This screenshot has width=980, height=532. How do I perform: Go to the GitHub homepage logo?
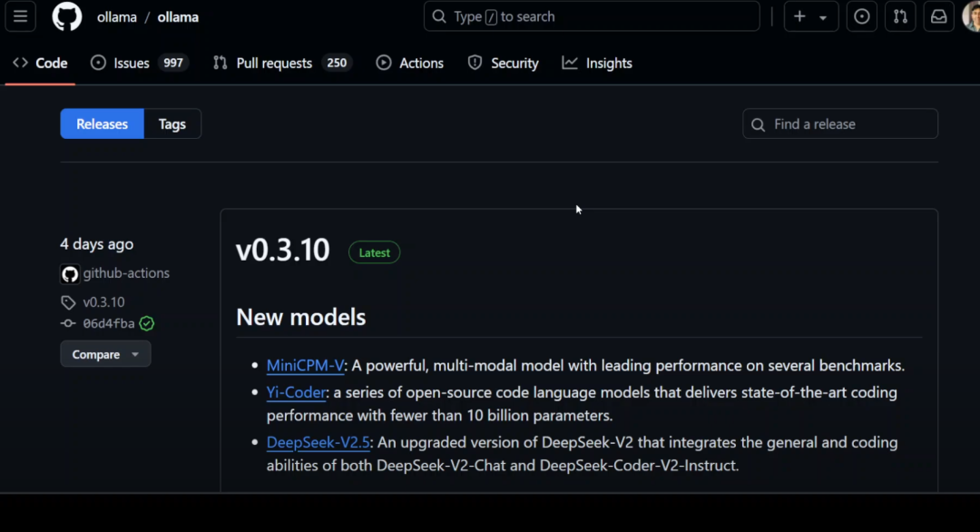(x=67, y=16)
